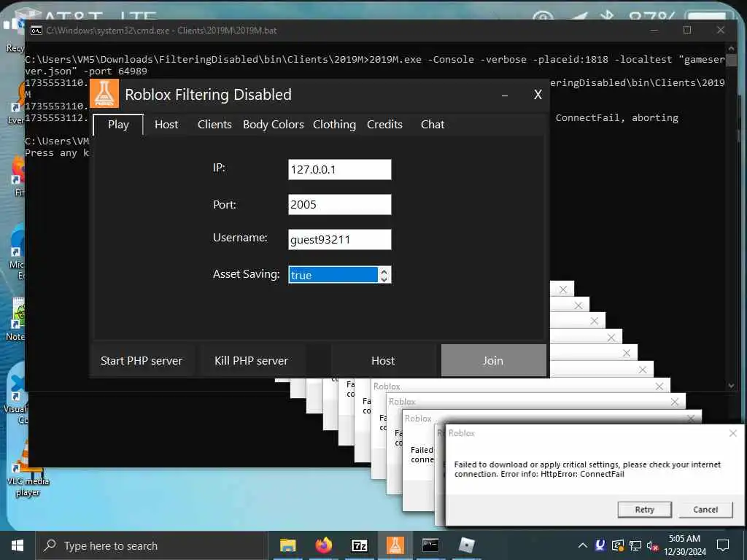Screen dimensions: 747x560
Task: Click the Malwarebytes-style U tray icon
Action: tap(600, 545)
